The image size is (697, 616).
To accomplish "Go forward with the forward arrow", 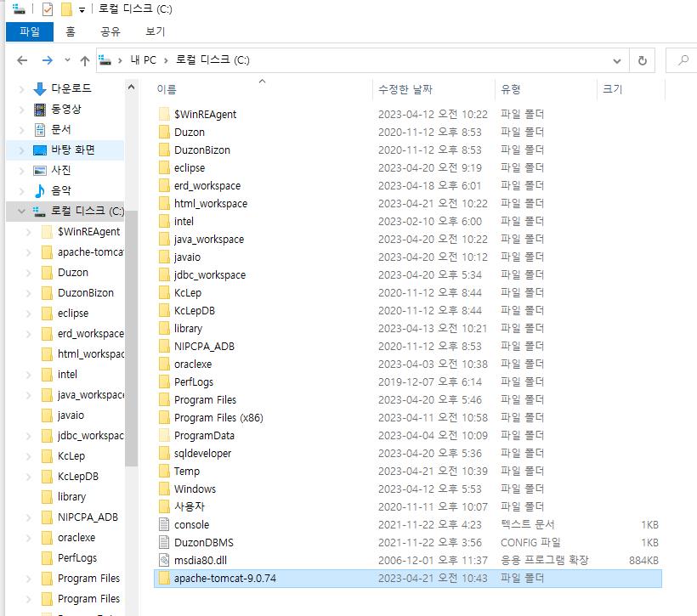I will tap(47, 60).
